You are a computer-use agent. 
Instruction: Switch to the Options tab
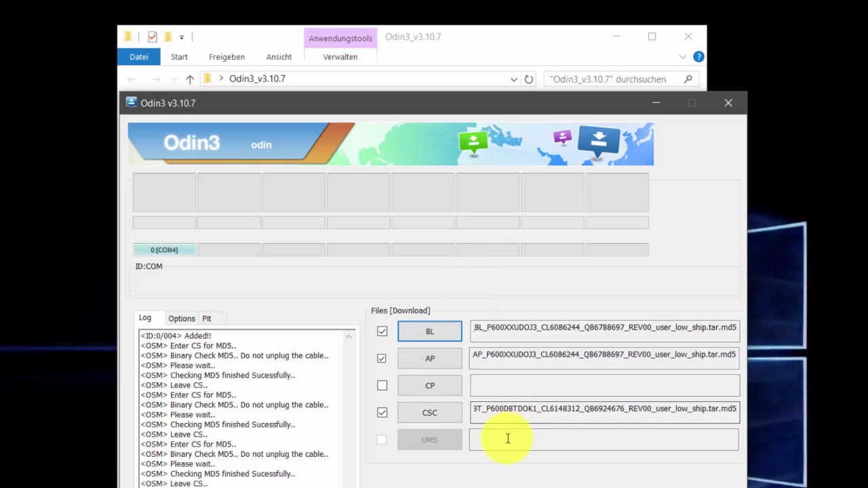[x=182, y=319]
